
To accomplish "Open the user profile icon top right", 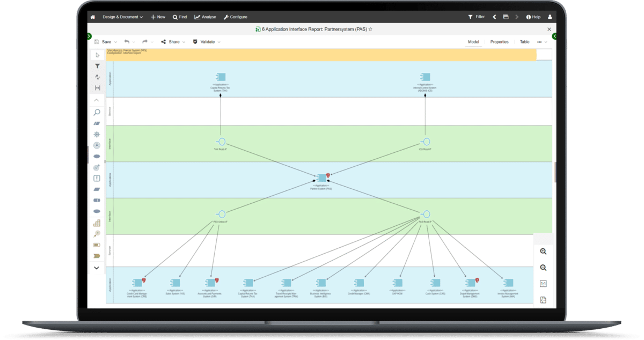I will click(550, 17).
